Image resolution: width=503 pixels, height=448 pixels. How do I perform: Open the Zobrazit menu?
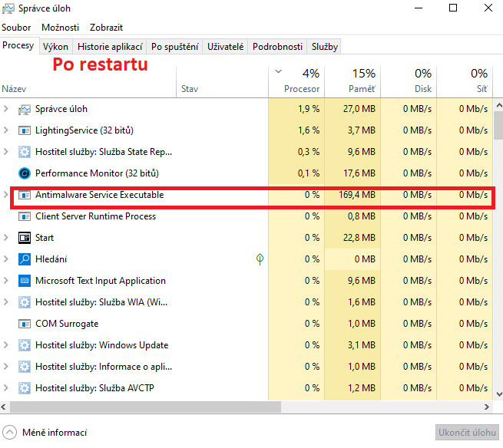[x=106, y=28]
